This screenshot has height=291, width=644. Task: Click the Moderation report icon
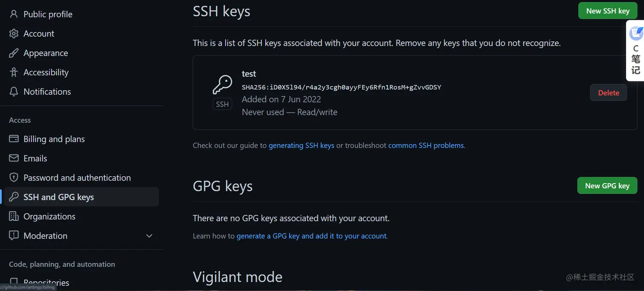pos(14,236)
